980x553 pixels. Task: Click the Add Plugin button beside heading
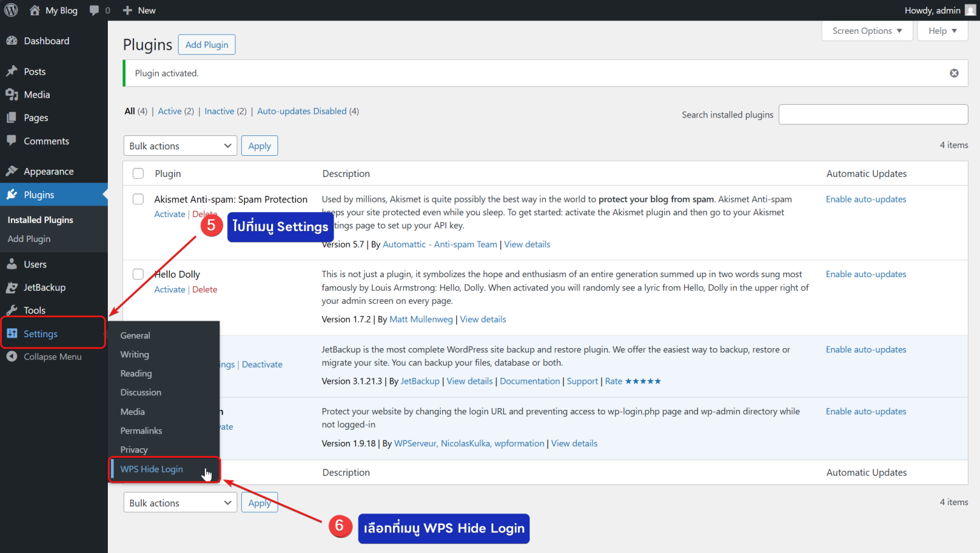(207, 45)
